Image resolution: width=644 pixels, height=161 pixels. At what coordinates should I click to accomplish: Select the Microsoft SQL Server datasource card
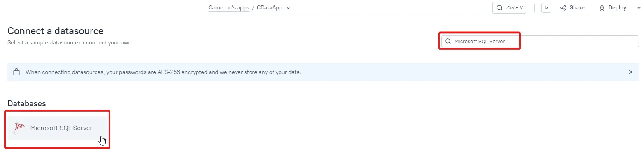pos(57,128)
